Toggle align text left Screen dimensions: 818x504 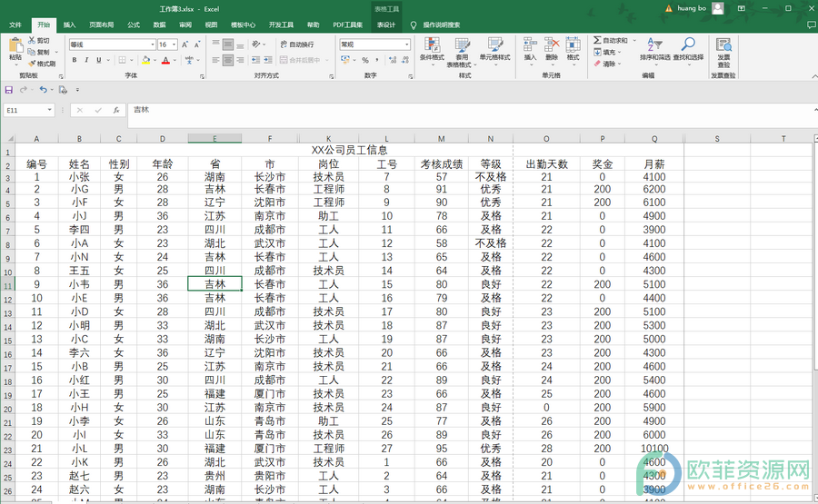pyautogui.click(x=216, y=60)
